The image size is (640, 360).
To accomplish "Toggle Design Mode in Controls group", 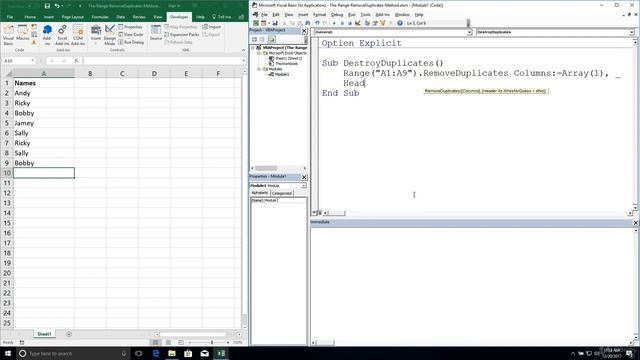I will click(x=109, y=35).
